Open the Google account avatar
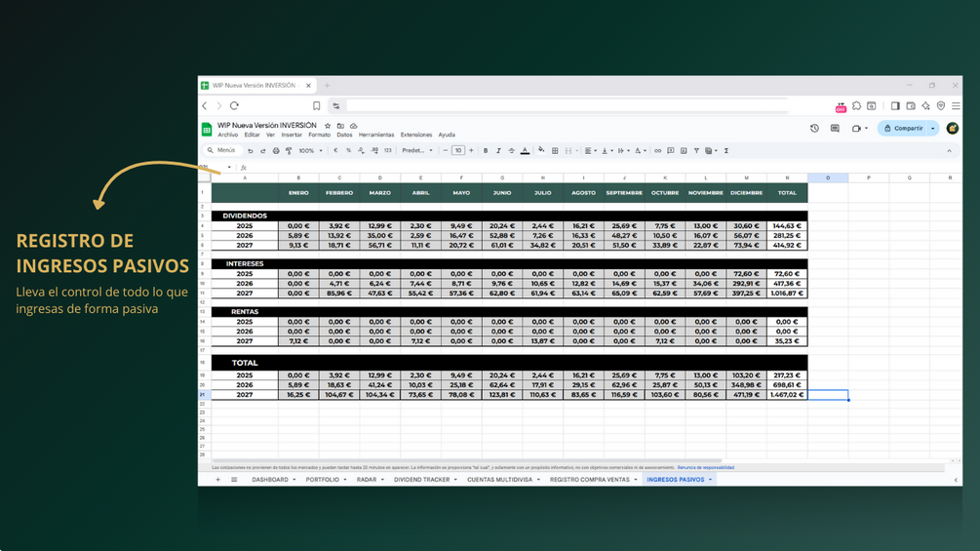This screenshot has width=980, height=551. (953, 128)
